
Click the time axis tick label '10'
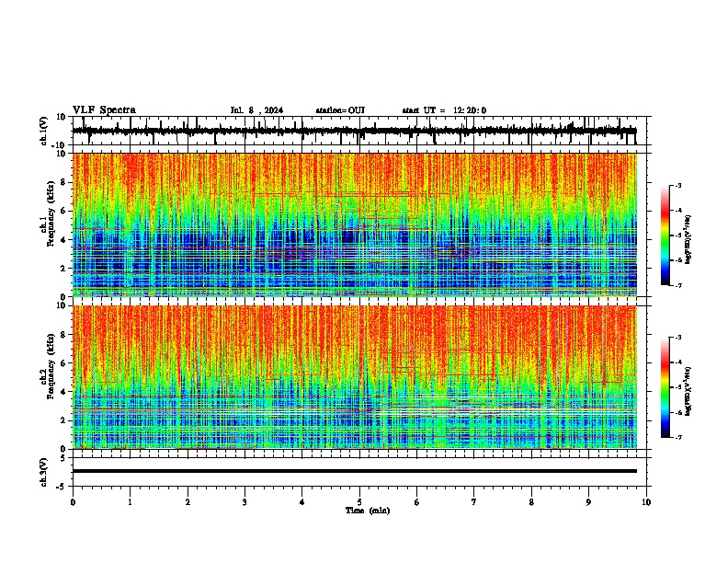point(646,502)
